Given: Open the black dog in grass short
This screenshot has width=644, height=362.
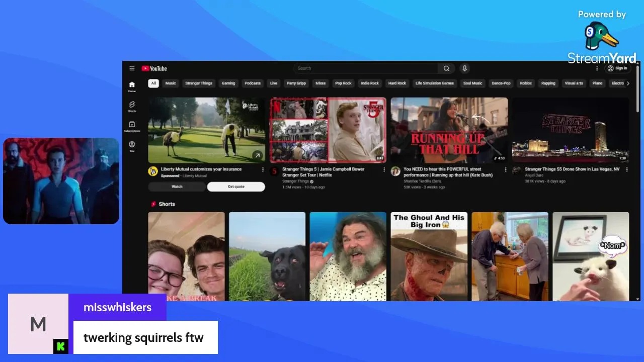Looking at the screenshot, I should click(x=267, y=256).
